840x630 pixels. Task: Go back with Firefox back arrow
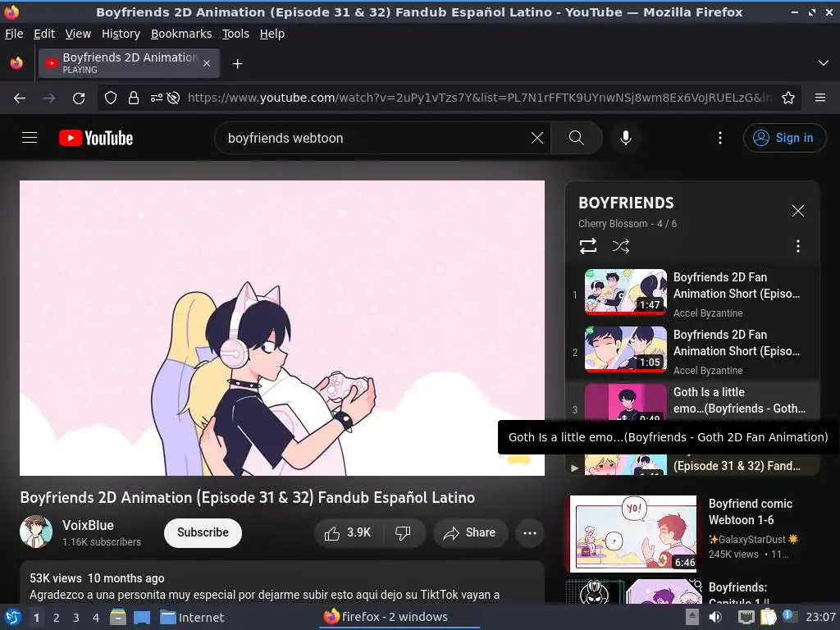pyautogui.click(x=20, y=98)
